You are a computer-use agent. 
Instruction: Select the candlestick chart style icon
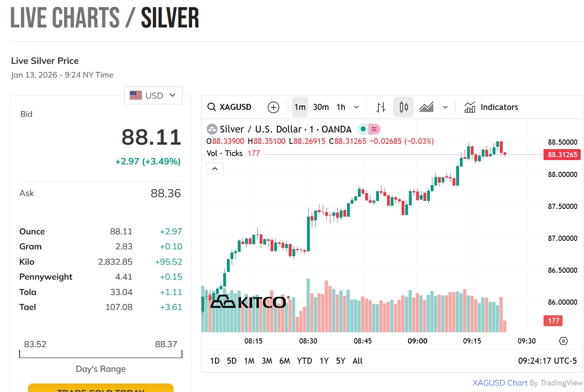point(403,107)
